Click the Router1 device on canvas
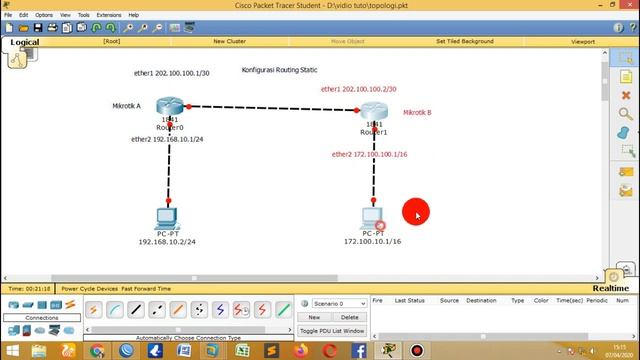The height and width of the screenshot is (360, 640). coord(374,111)
